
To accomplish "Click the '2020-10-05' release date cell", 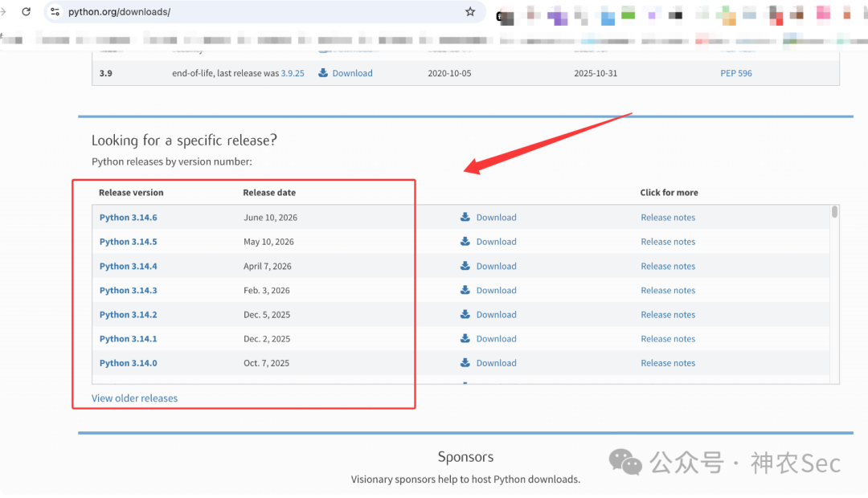I will coord(449,73).
